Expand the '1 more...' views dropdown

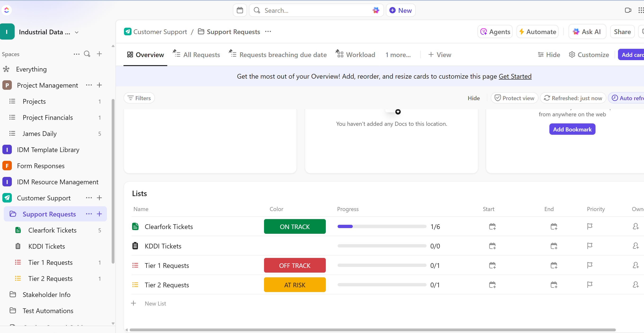[397, 54]
